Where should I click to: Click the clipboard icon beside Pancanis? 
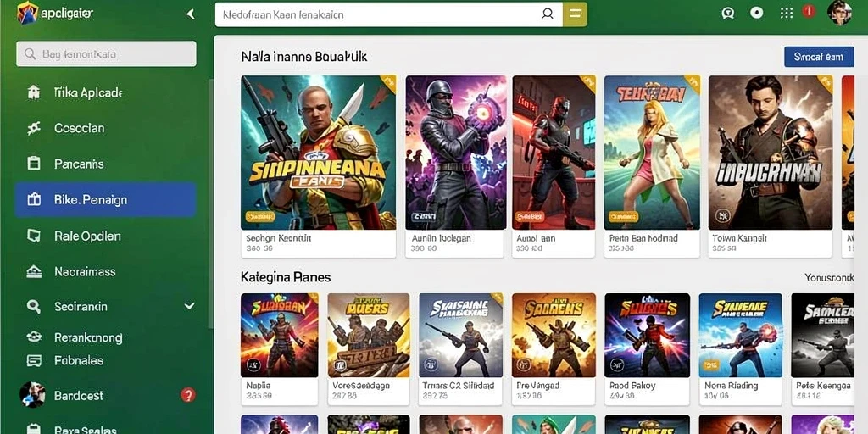tap(34, 164)
